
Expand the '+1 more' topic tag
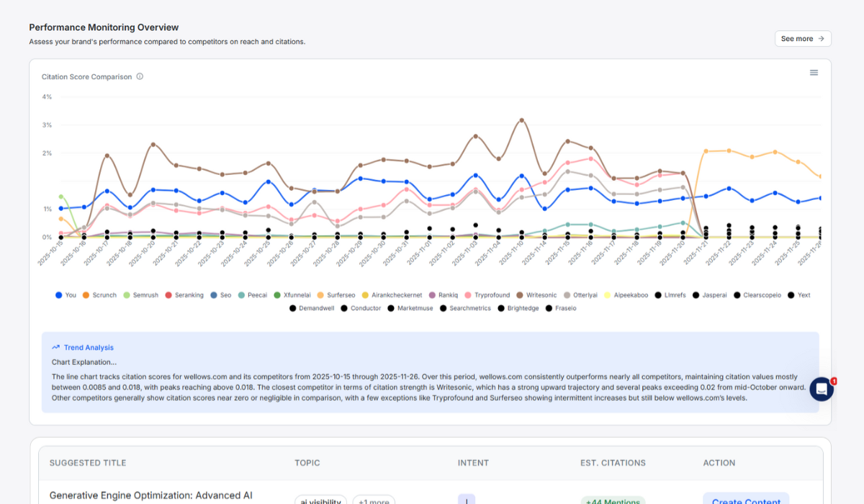coord(373,501)
